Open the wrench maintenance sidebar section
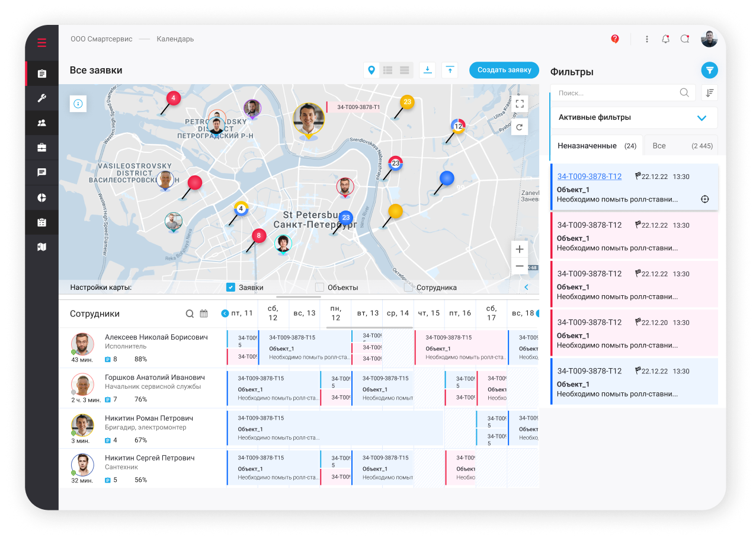Screen dimensions: 756x540 [41, 98]
